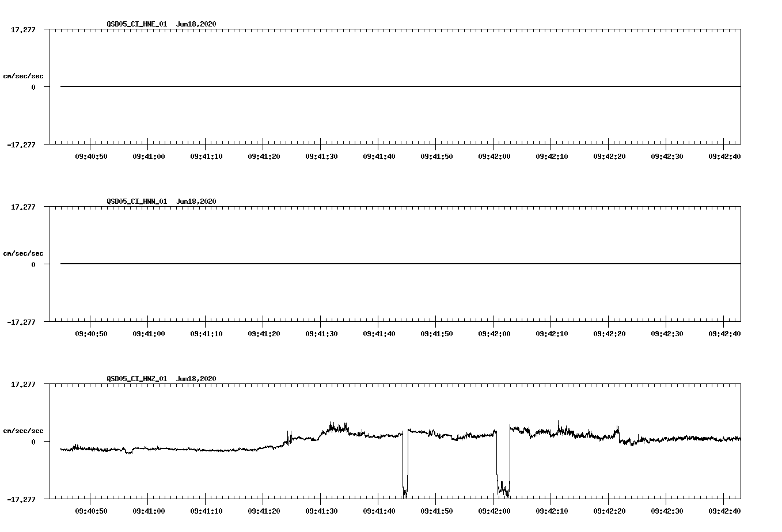
Task: Click the HNZ trace dip near 09:42:02
Action: 503,462
